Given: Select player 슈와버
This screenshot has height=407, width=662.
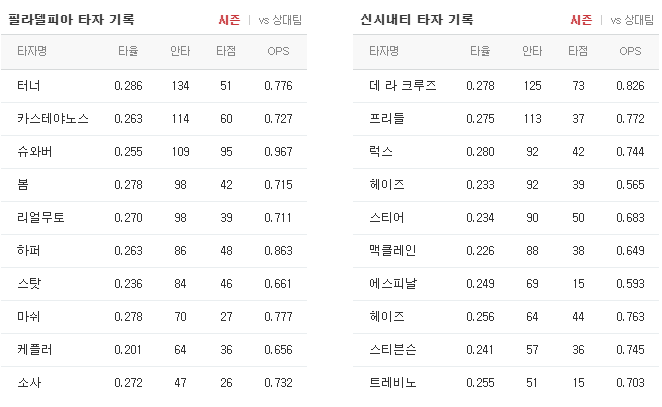Looking at the screenshot, I should click(x=35, y=152).
